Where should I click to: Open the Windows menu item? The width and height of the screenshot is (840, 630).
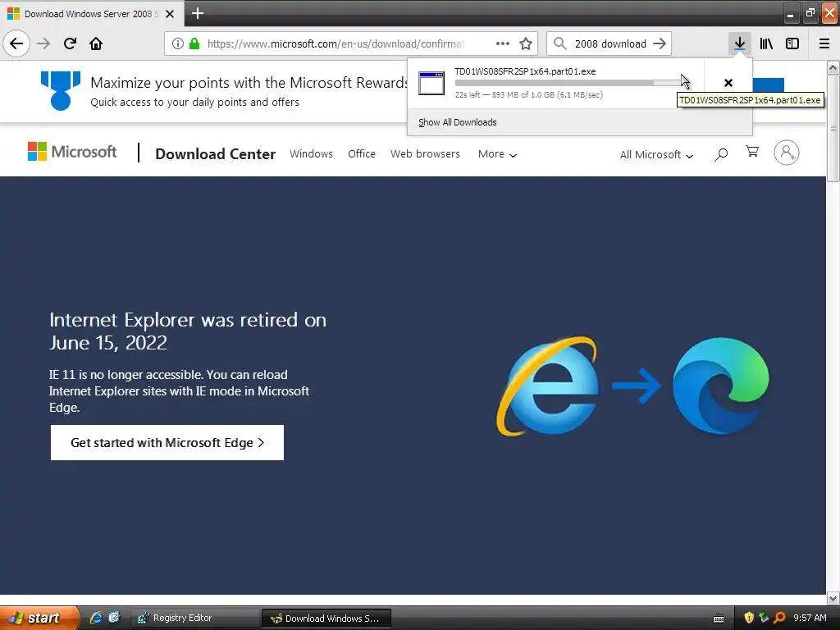click(311, 153)
